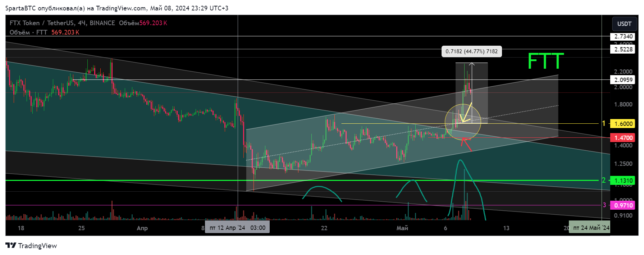Image resolution: width=644 pixels, height=255 pixels.
Task: Click the 25 date label on time axis
Action: click(x=82, y=228)
